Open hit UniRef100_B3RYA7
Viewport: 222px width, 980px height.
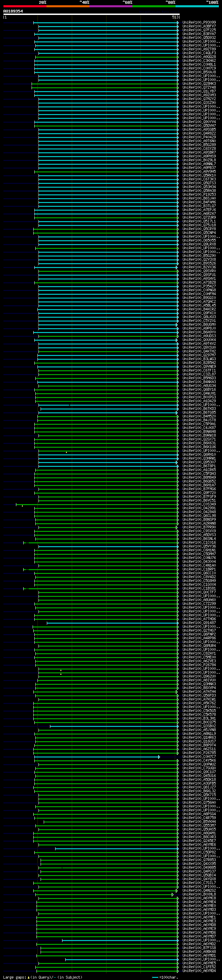click(199, 34)
